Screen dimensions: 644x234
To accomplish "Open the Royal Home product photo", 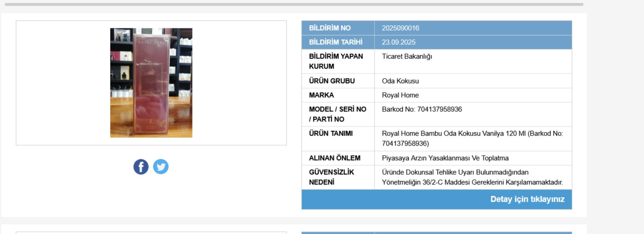I will [x=151, y=83].
